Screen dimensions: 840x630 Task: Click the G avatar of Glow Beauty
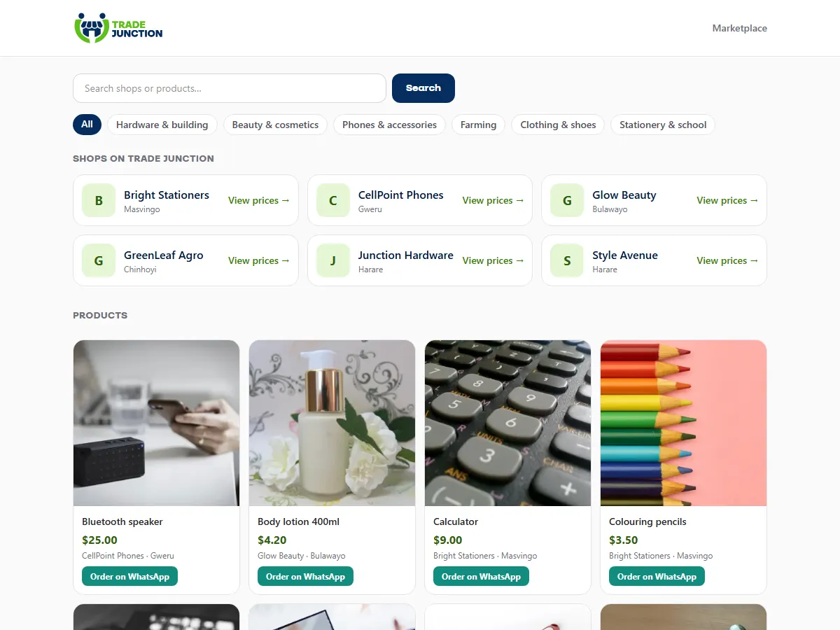click(567, 200)
